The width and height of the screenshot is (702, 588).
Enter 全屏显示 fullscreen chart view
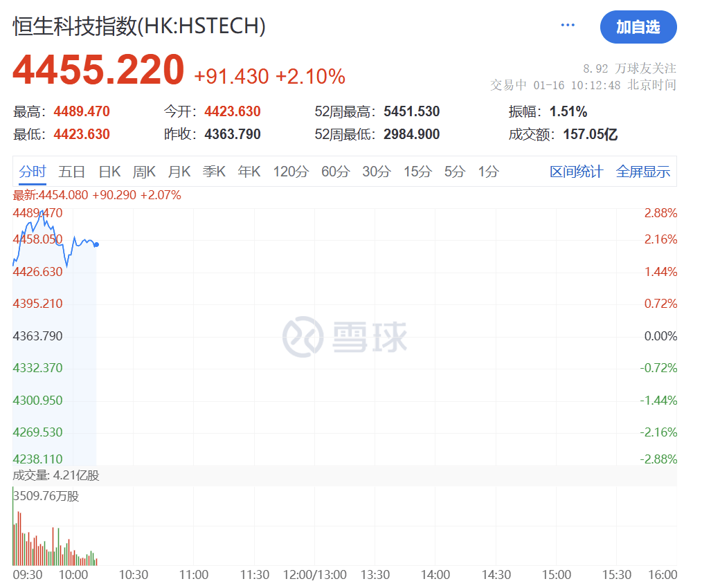pyautogui.click(x=643, y=172)
